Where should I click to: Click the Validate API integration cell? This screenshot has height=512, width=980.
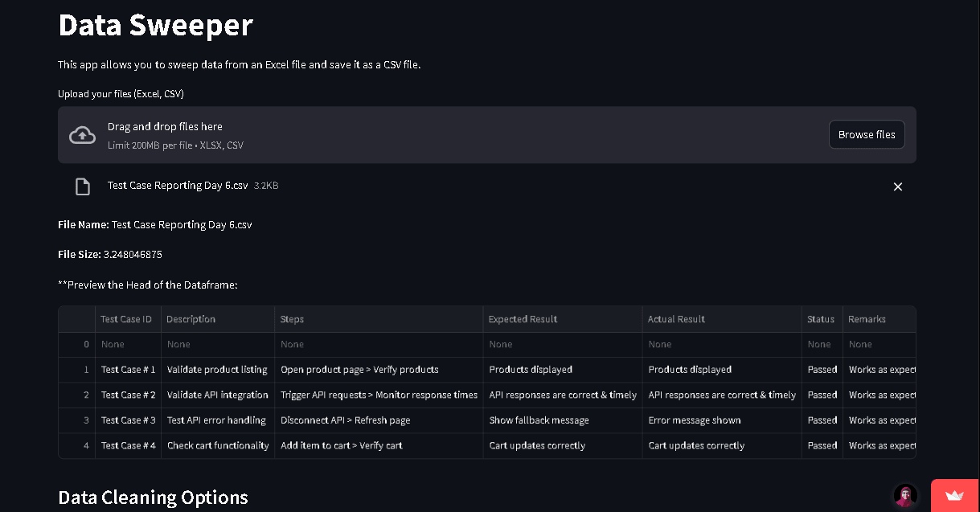[218, 395]
